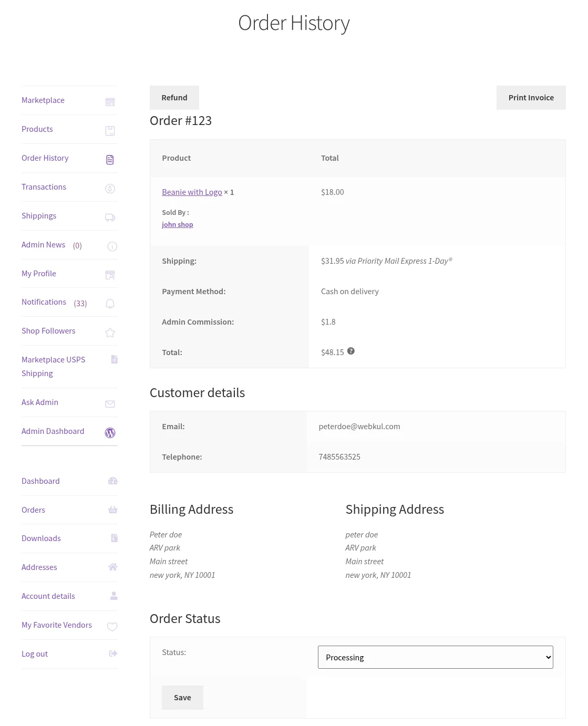Click the Shippings truck icon
The height and width of the screenshot is (726, 588).
coord(110,217)
